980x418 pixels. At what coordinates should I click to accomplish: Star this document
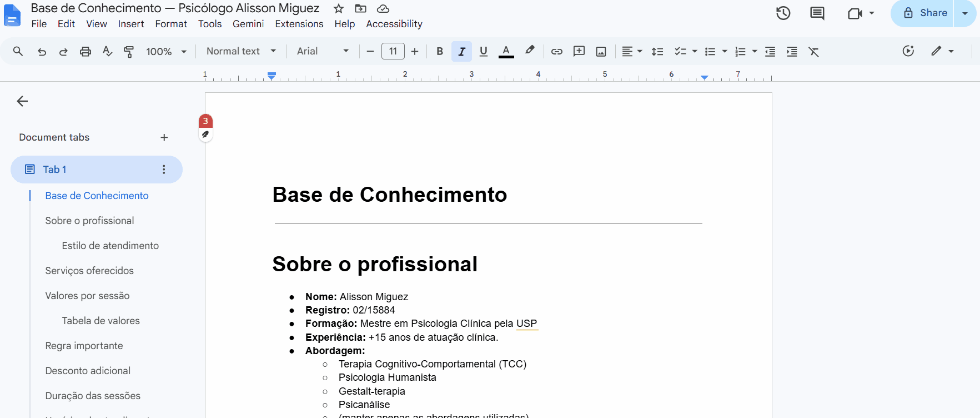tap(339, 8)
